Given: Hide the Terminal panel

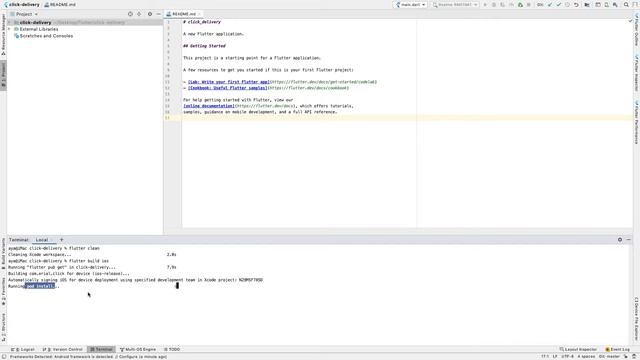Looking at the screenshot, I should click(x=629, y=240).
